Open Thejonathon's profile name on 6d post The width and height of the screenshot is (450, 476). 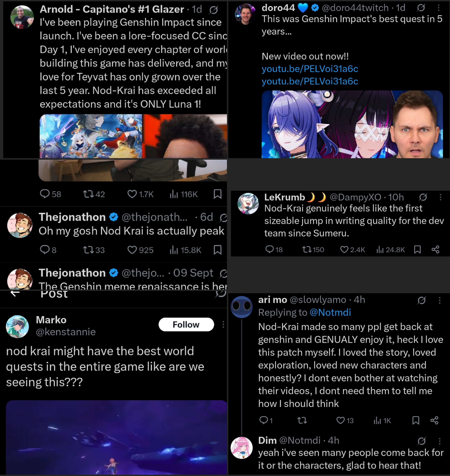pyautogui.click(x=72, y=217)
